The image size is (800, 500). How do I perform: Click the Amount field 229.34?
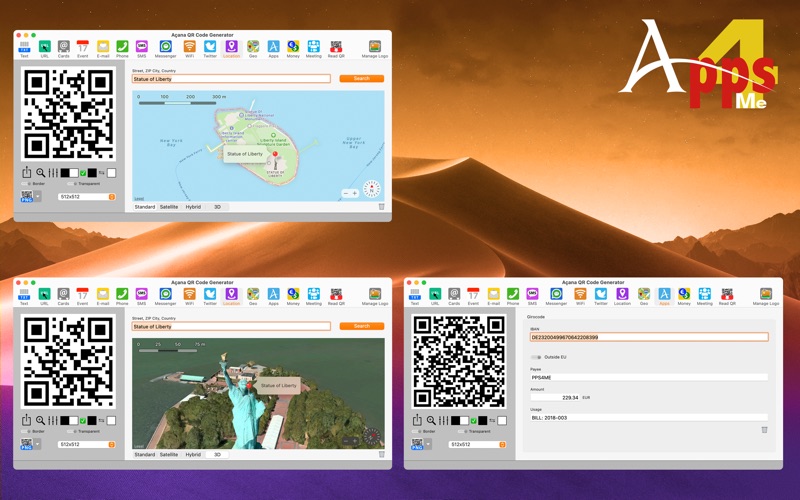coord(555,397)
